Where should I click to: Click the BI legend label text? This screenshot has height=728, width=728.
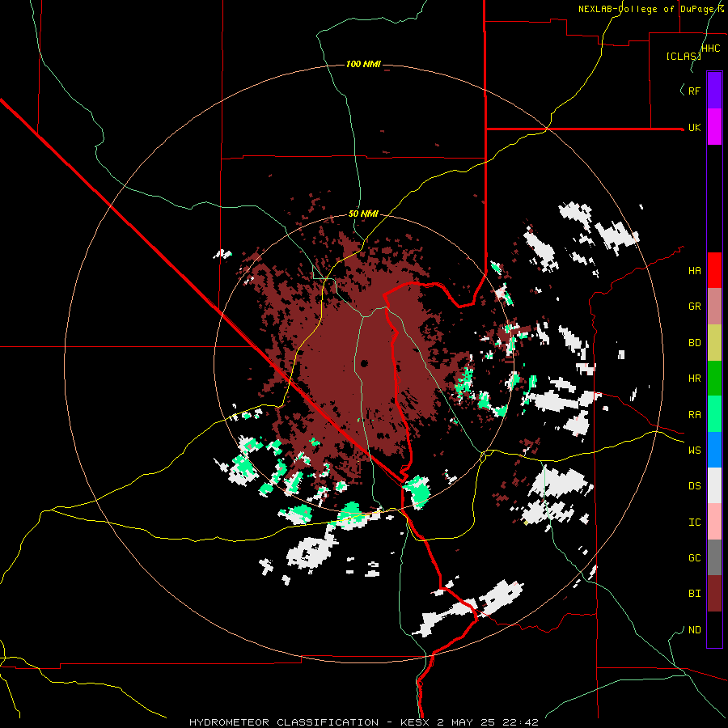pos(695,594)
